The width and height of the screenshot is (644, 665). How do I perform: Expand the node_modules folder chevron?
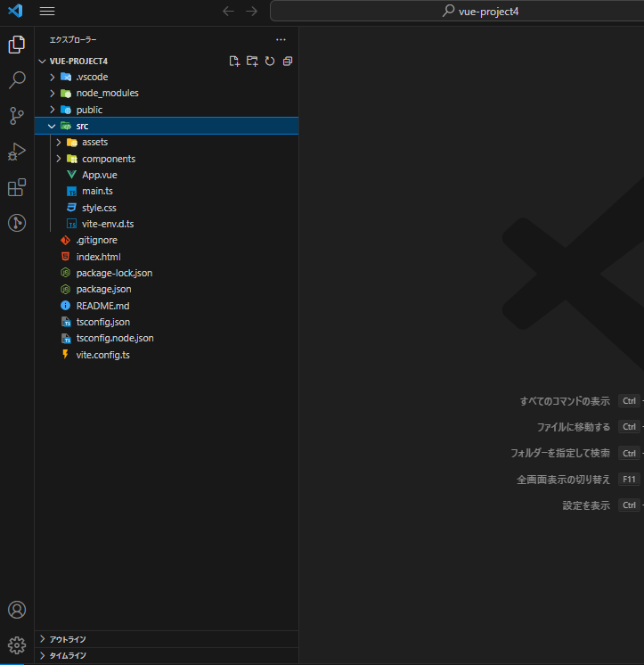tap(53, 94)
